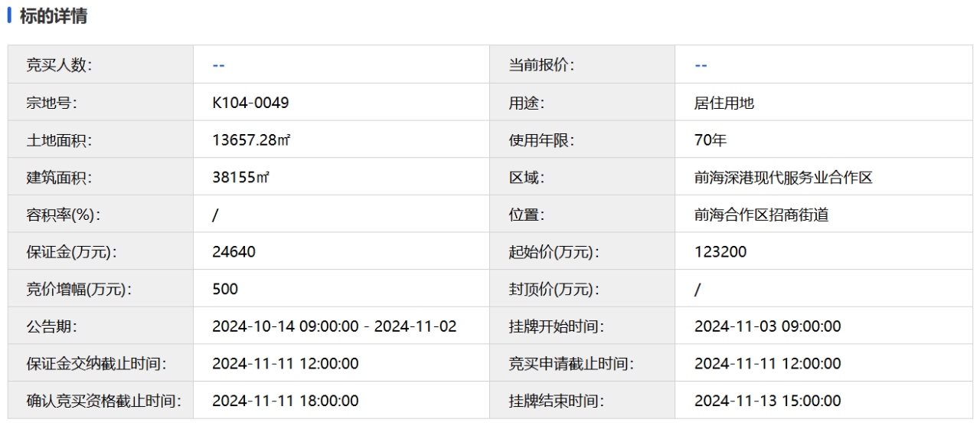The height and width of the screenshot is (426, 980).
Task: Click the 竞买人数 dashes value
Action: tap(218, 65)
